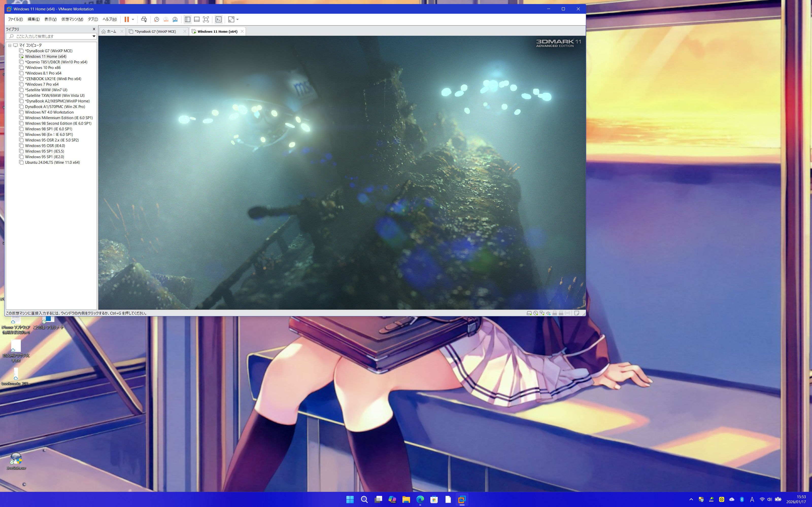The height and width of the screenshot is (507, 812).
Task: Open Microsoft Edge from the taskbar
Action: (x=420, y=500)
